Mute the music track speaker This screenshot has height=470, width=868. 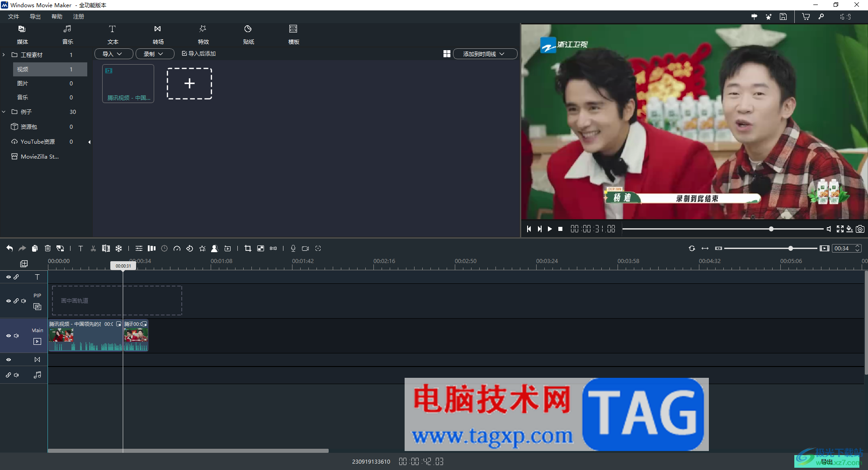[x=16, y=375]
